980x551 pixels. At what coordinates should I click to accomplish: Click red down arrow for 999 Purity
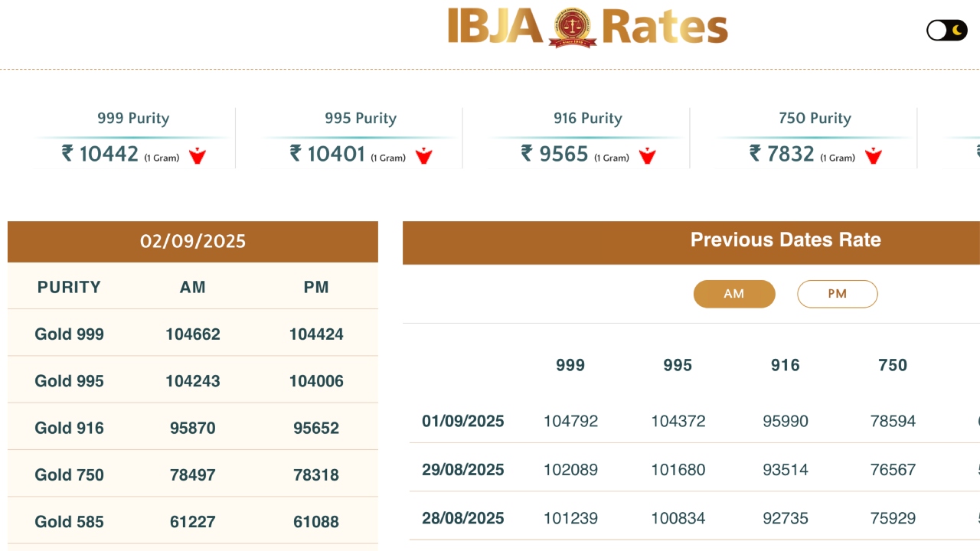(198, 156)
